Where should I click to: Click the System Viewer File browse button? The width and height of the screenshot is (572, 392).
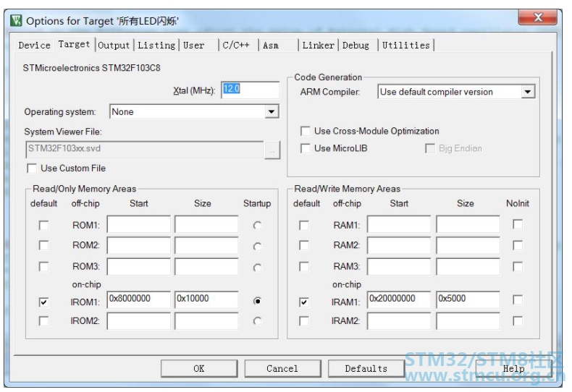coord(272,150)
